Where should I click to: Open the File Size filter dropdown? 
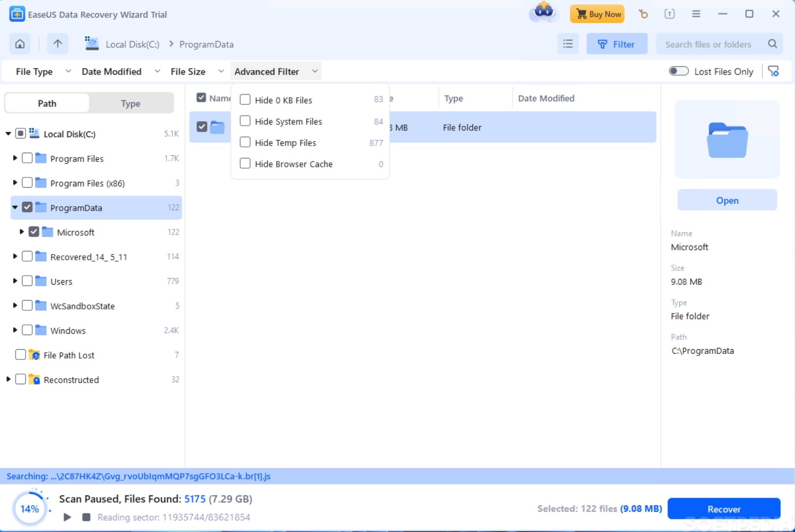197,71
